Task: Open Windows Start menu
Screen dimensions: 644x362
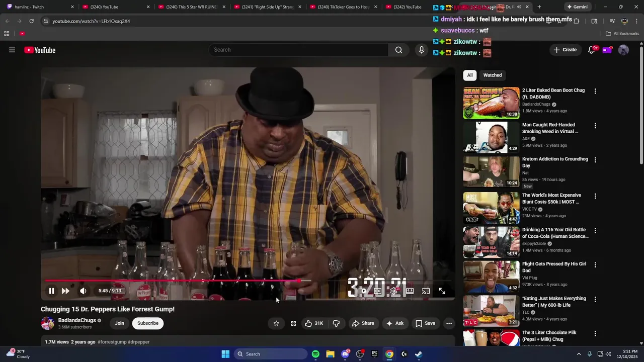Action: tap(225, 354)
